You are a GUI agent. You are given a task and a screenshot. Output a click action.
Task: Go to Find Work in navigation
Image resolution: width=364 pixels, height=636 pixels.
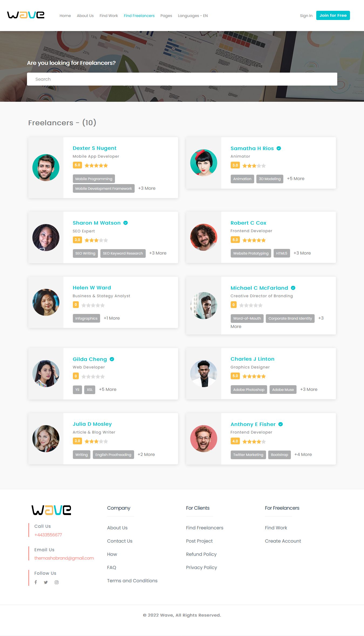pos(109,16)
